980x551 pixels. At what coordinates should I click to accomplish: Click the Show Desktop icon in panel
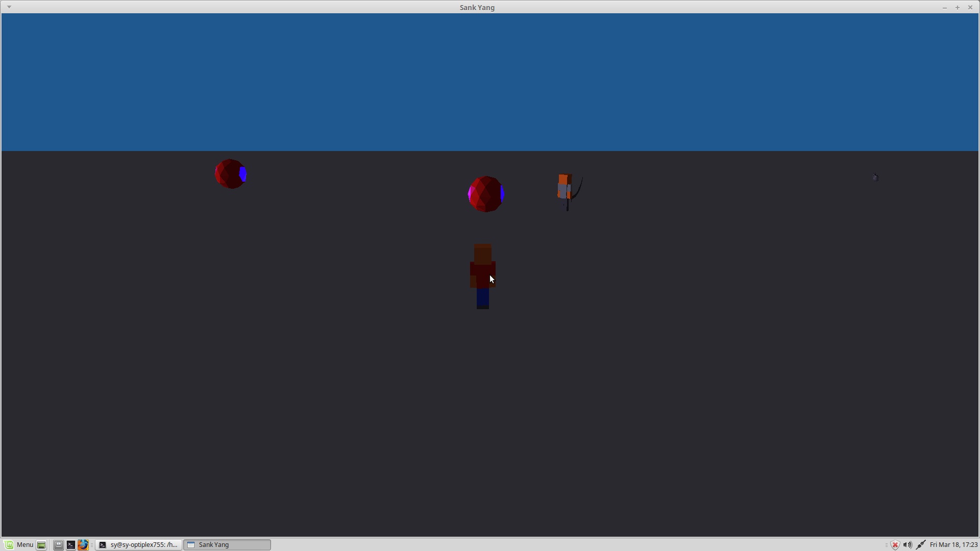click(x=41, y=545)
